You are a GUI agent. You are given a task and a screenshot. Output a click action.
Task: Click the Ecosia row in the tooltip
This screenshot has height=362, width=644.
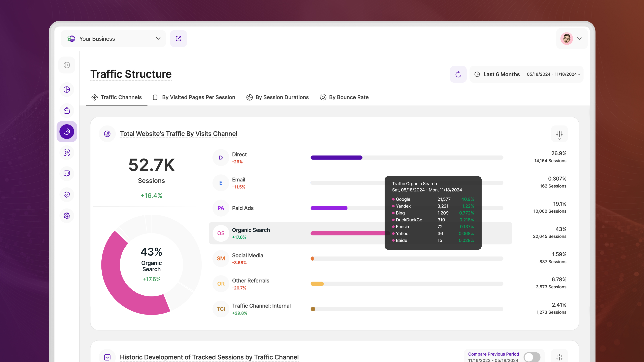click(433, 227)
